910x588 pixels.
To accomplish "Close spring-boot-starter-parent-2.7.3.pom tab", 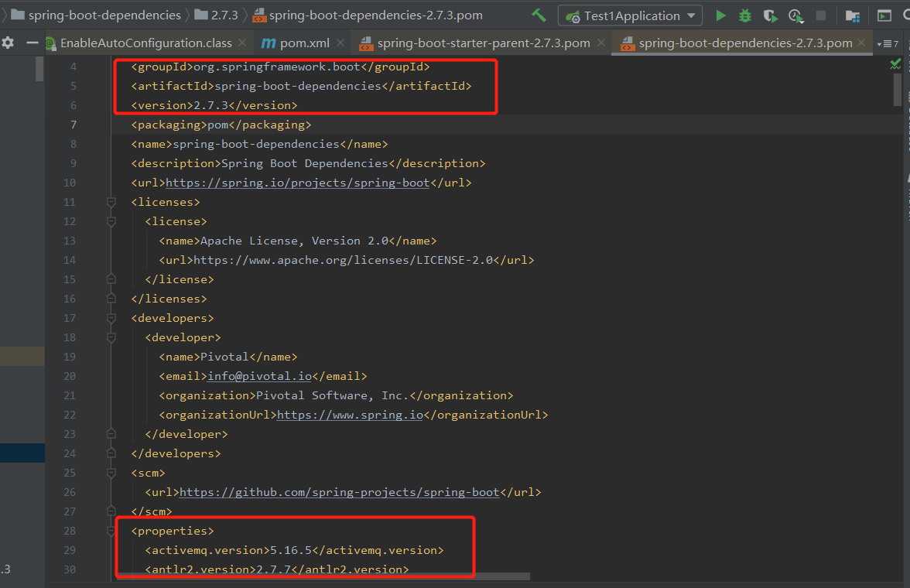I will 600,43.
